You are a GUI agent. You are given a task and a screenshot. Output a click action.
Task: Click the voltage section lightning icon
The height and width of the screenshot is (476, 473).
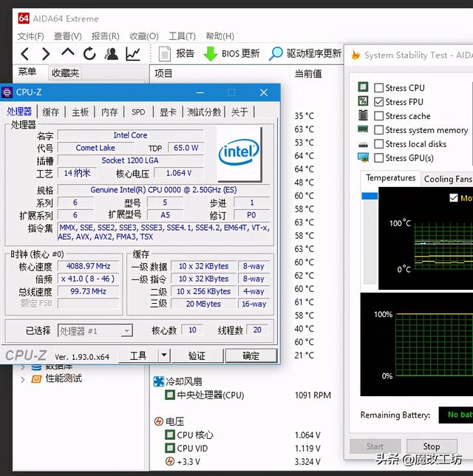pos(158,421)
